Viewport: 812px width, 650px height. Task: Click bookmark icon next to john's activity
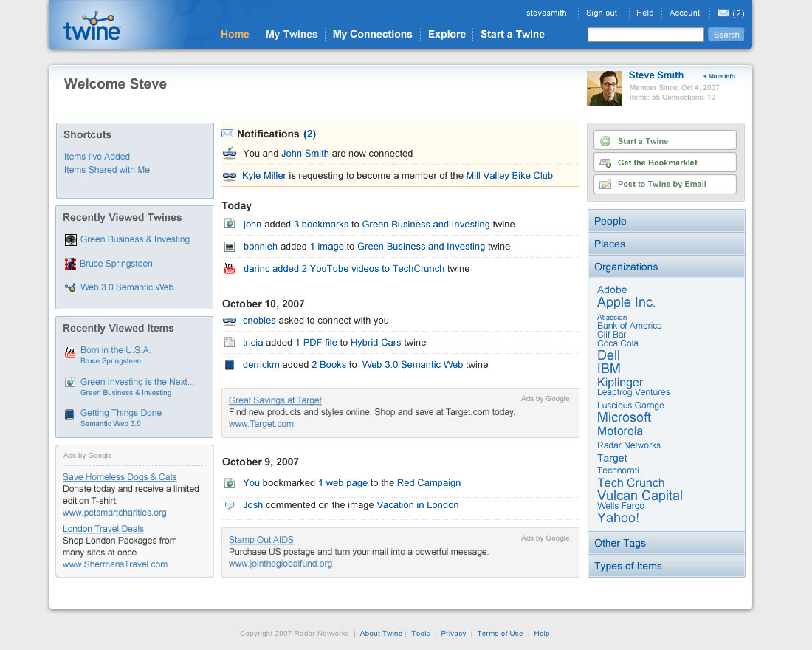pos(230,224)
